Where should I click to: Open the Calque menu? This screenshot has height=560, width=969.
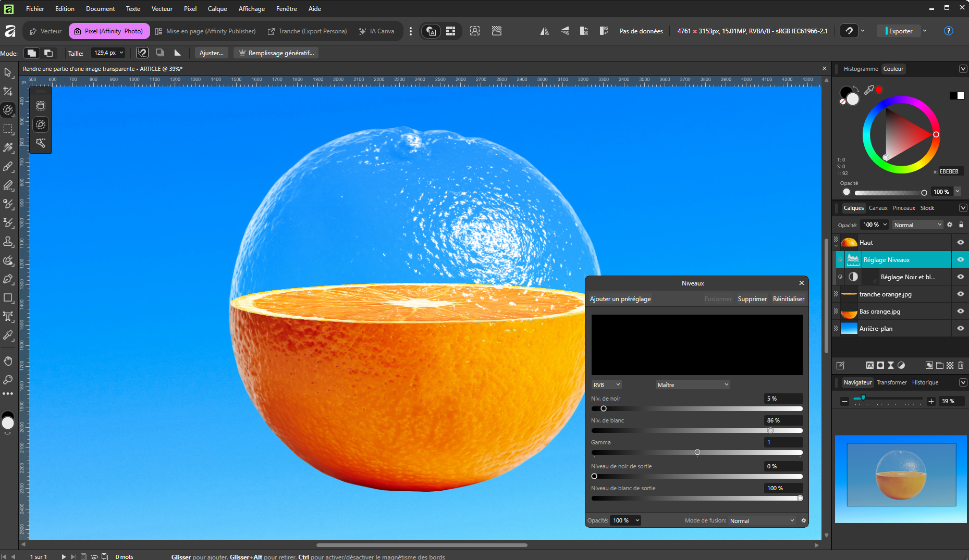[x=217, y=9]
